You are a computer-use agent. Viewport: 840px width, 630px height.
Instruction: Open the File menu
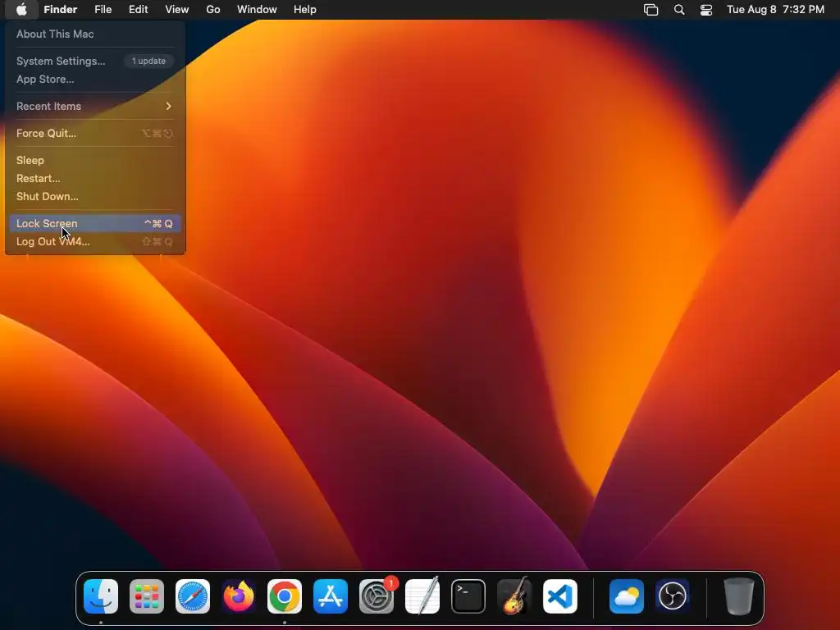point(103,10)
